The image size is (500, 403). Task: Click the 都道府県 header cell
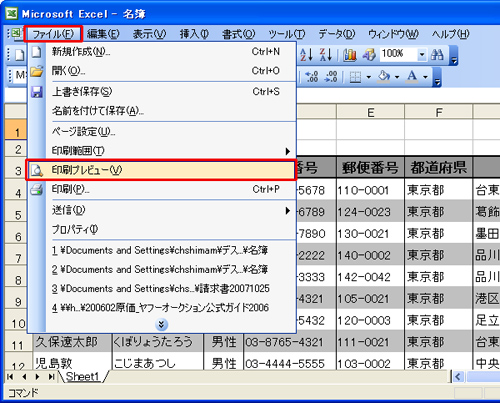click(x=439, y=168)
